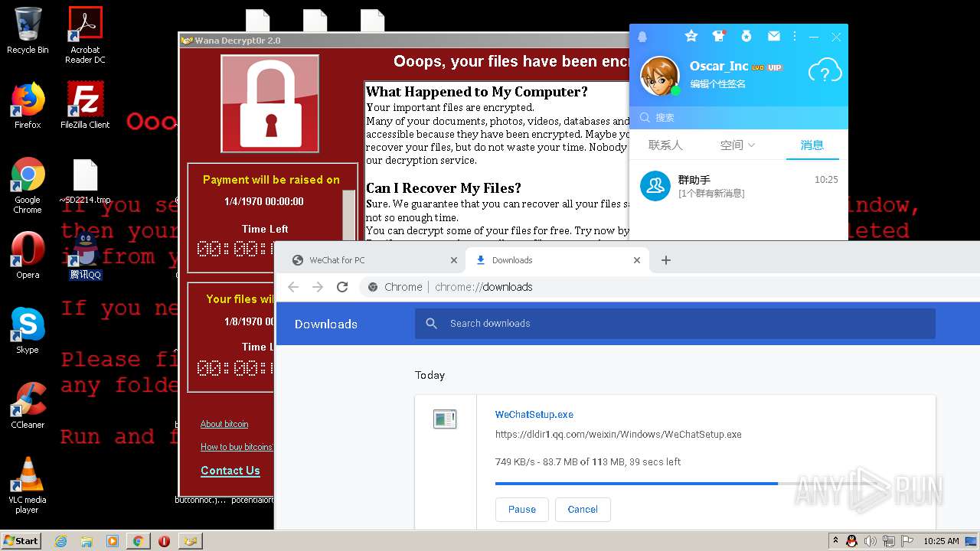
Task: Click Chrome back arrow
Action: click(x=293, y=287)
